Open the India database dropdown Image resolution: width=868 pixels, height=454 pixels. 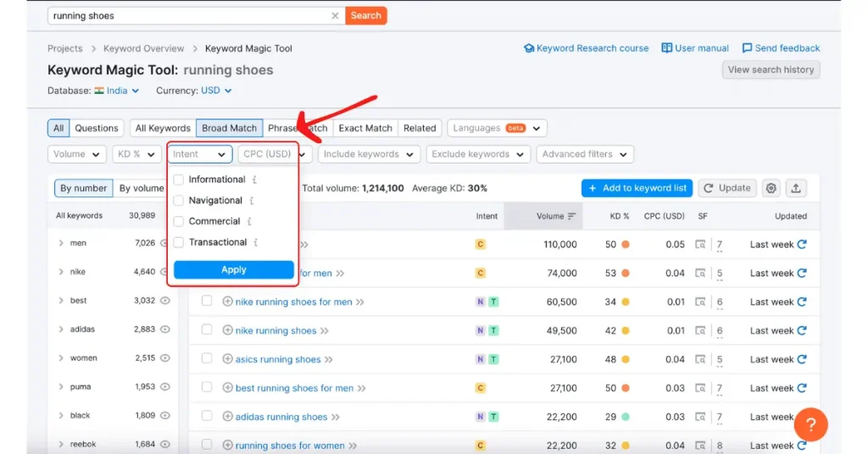117,91
